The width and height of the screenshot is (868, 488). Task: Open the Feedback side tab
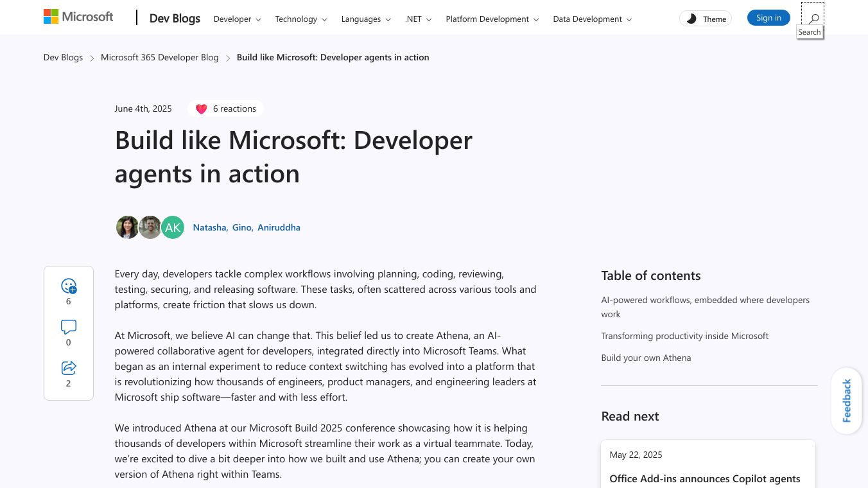point(846,401)
